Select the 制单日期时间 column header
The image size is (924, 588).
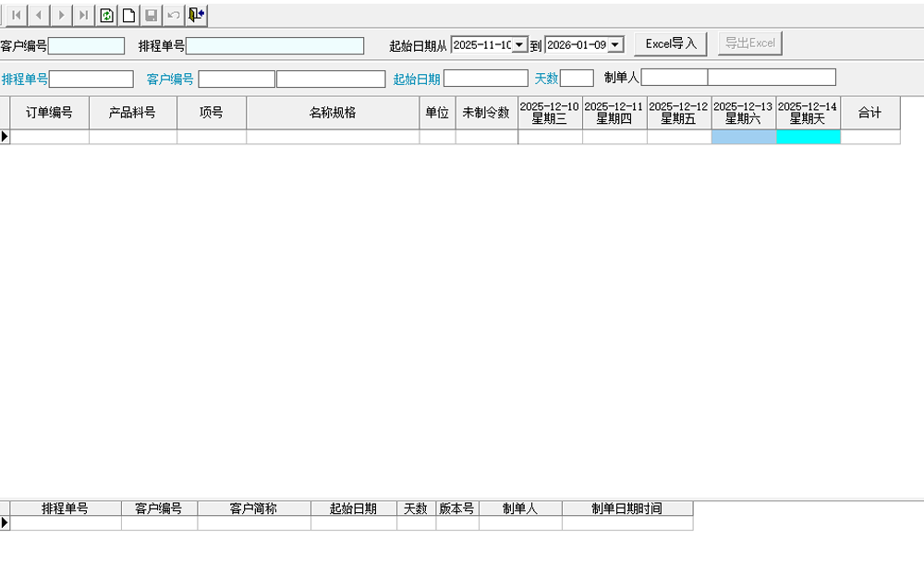[x=626, y=508]
